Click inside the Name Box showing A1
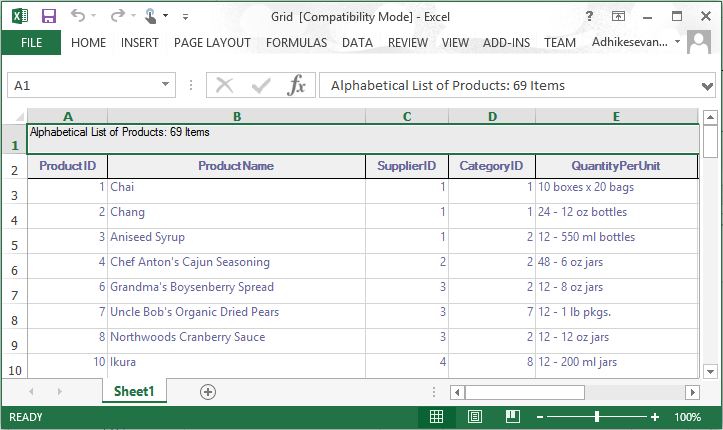The height and width of the screenshot is (430, 723). click(x=83, y=85)
